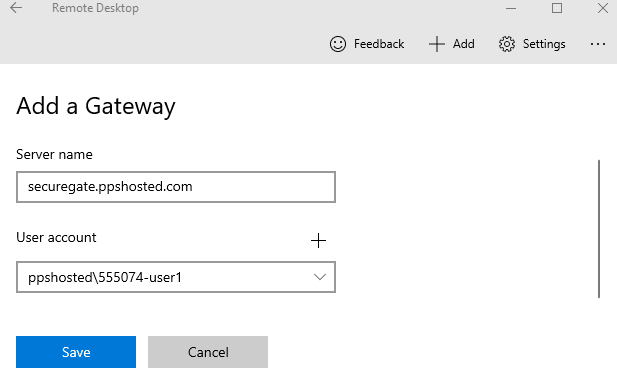Click the Feedback smiley face icon
Screen dimensions: 617x381
click(338, 44)
